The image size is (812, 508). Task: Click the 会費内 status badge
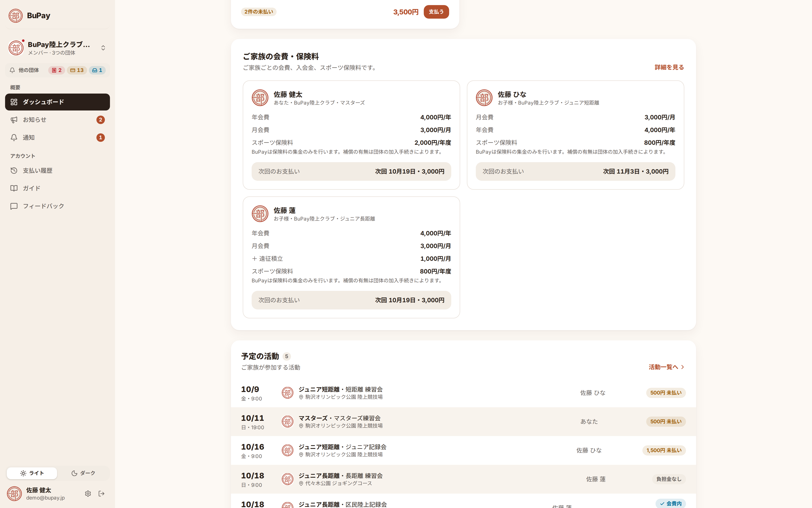[670, 503]
